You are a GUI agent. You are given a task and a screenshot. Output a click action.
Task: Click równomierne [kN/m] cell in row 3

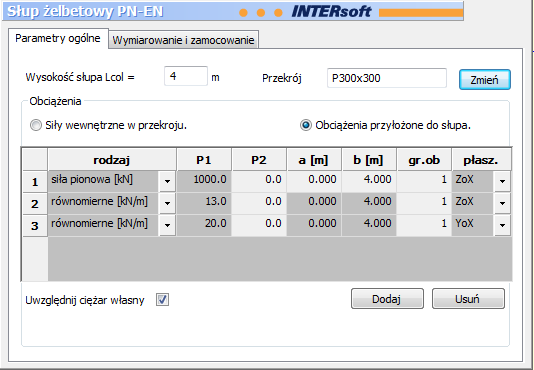click(103, 225)
